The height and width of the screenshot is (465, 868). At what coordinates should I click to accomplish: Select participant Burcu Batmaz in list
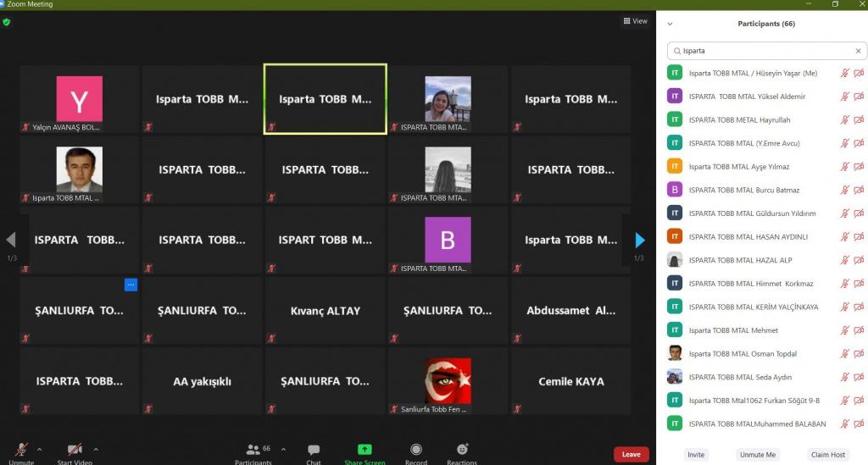(766, 190)
